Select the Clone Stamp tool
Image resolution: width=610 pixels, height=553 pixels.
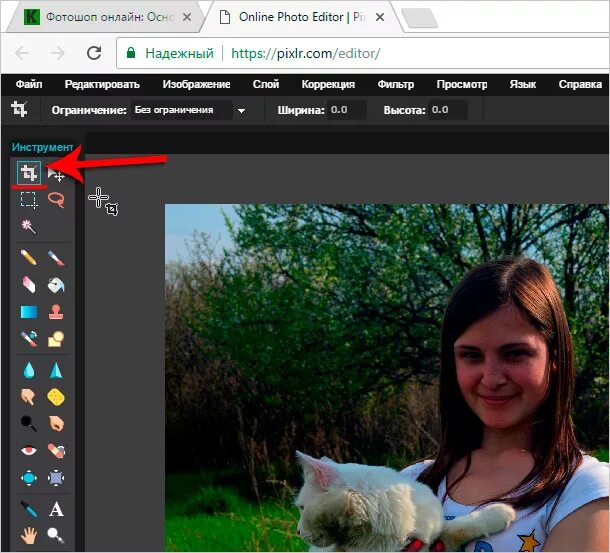pos(56,312)
